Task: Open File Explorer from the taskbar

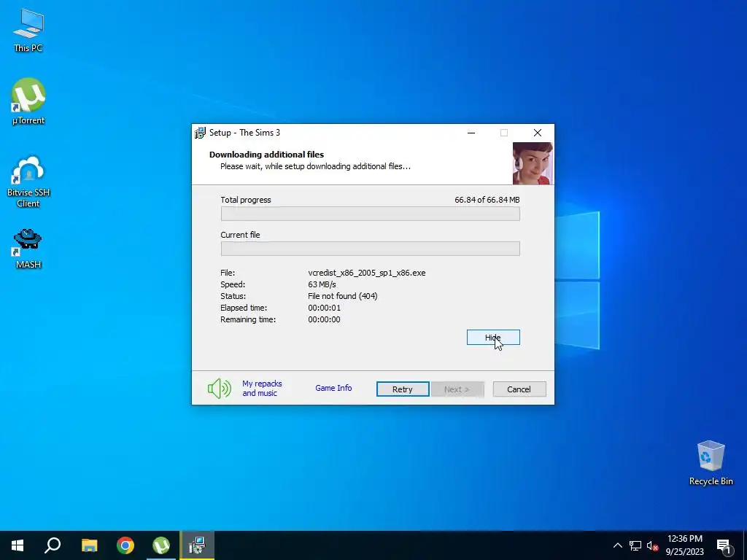Action: pyautogui.click(x=89, y=545)
